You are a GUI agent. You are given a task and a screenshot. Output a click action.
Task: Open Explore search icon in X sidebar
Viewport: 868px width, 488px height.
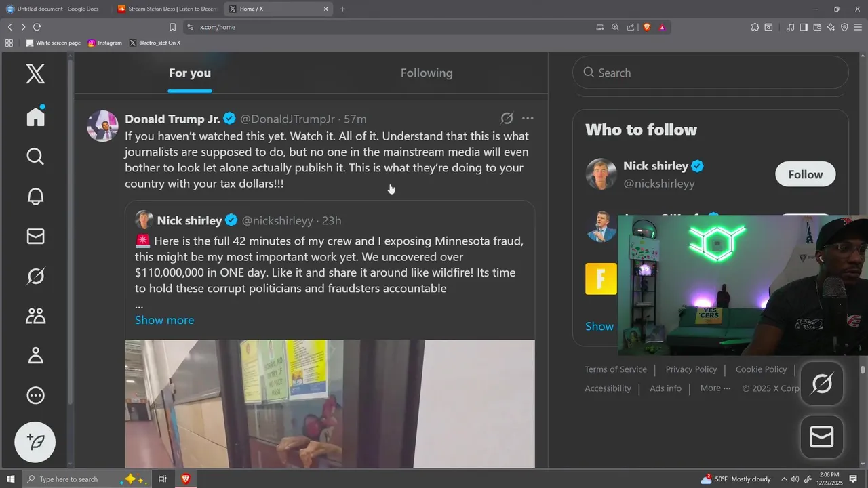pyautogui.click(x=35, y=157)
